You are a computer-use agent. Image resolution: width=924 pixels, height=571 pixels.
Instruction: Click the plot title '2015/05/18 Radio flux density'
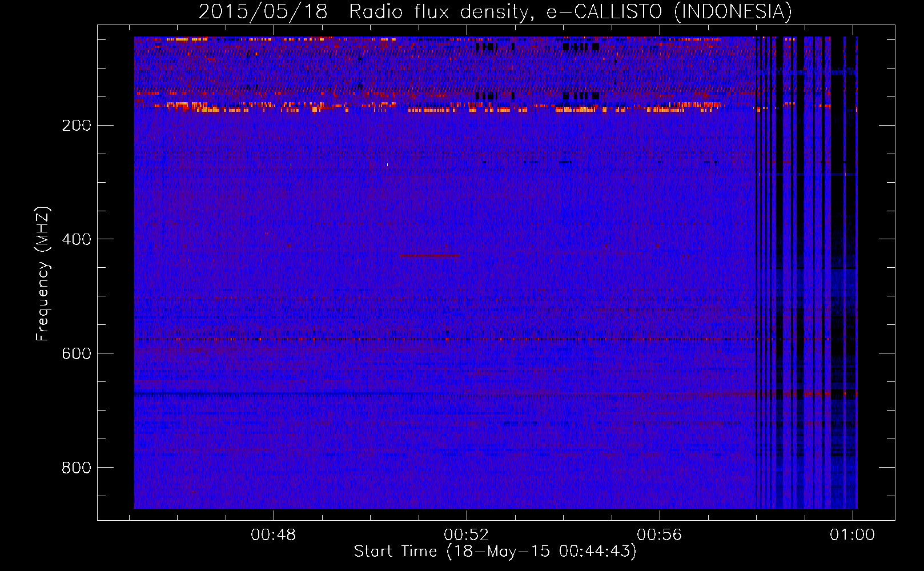click(x=363, y=11)
